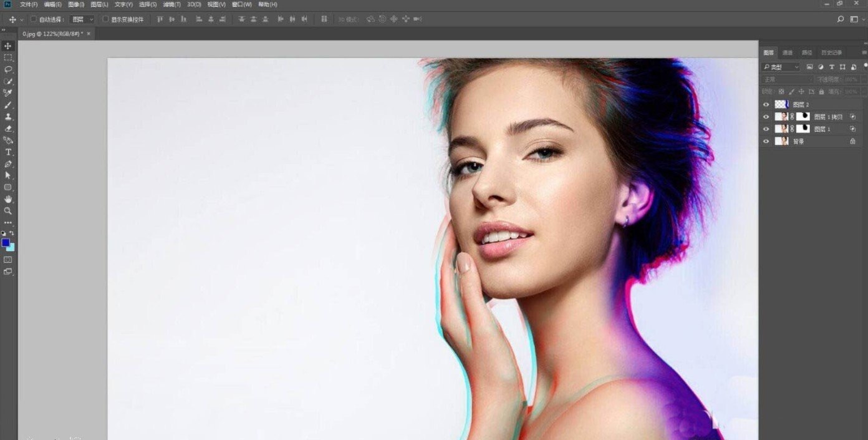Open search icon in options bar
Screen dimensions: 868x440
tap(841, 19)
